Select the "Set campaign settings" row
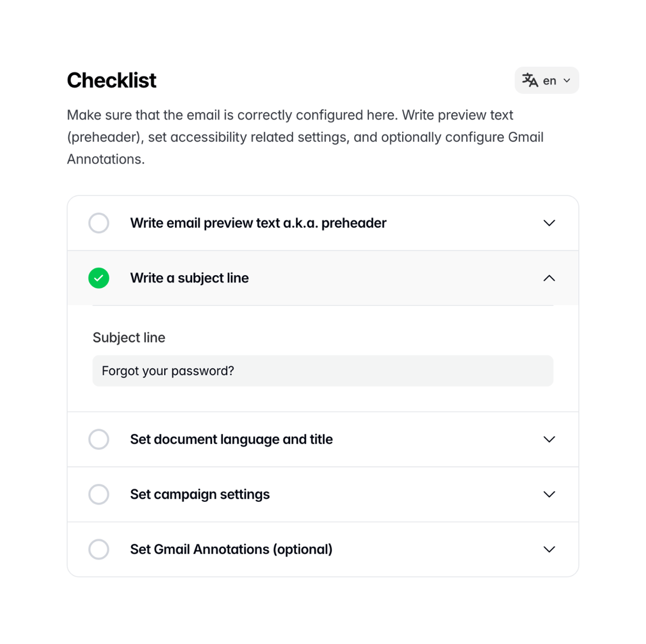 [323, 494]
